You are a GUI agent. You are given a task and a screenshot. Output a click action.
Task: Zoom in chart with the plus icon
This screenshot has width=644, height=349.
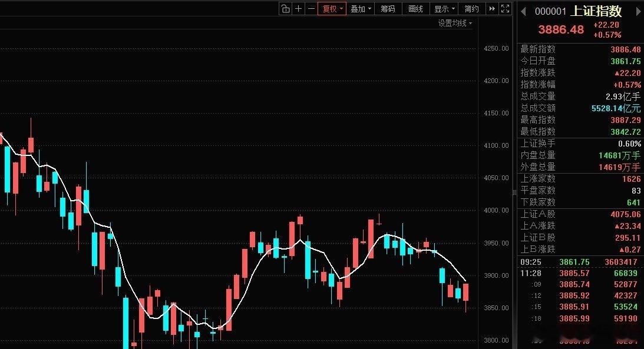click(299, 9)
